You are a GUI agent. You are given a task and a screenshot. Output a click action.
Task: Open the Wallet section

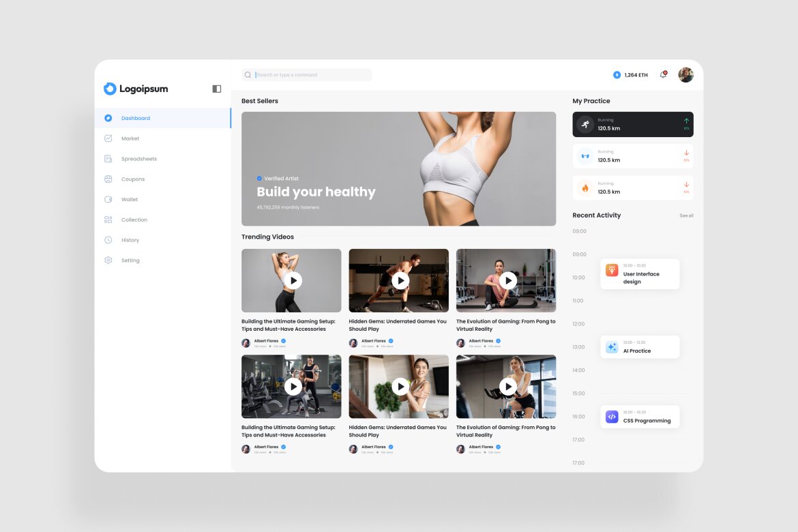(x=108, y=199)
